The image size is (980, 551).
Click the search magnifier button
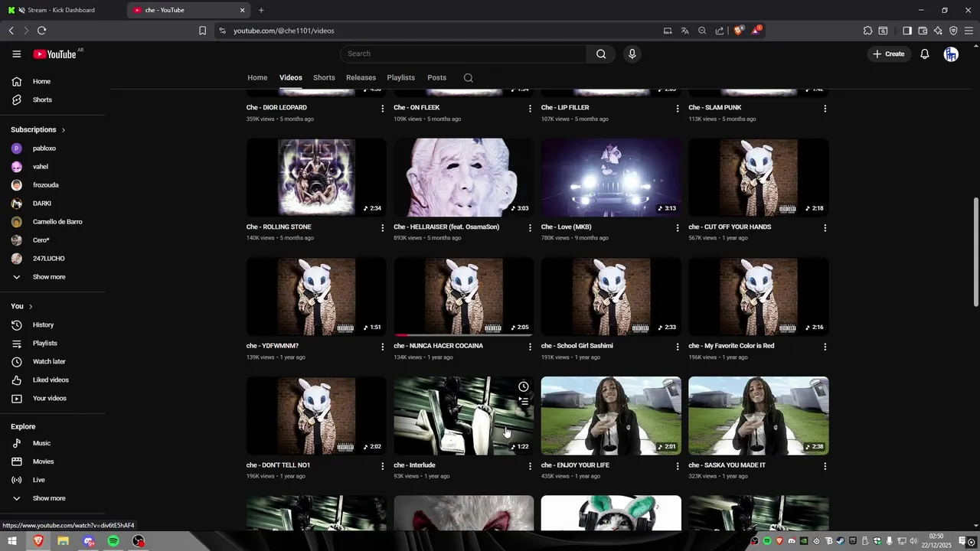pos(601,54)
